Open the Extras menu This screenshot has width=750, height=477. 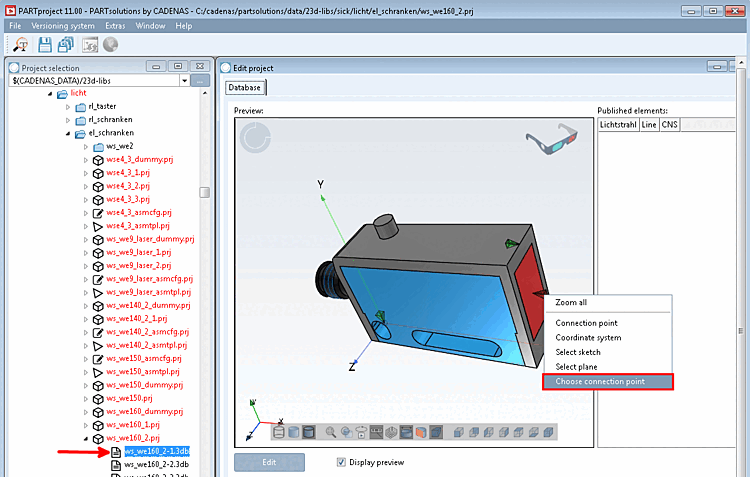tap(115, 26)
